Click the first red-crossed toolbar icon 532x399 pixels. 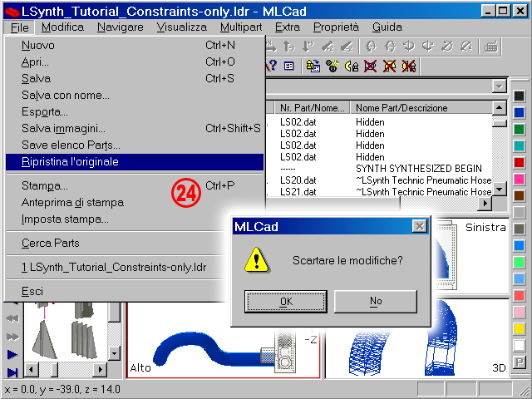[x=371, y=66]
